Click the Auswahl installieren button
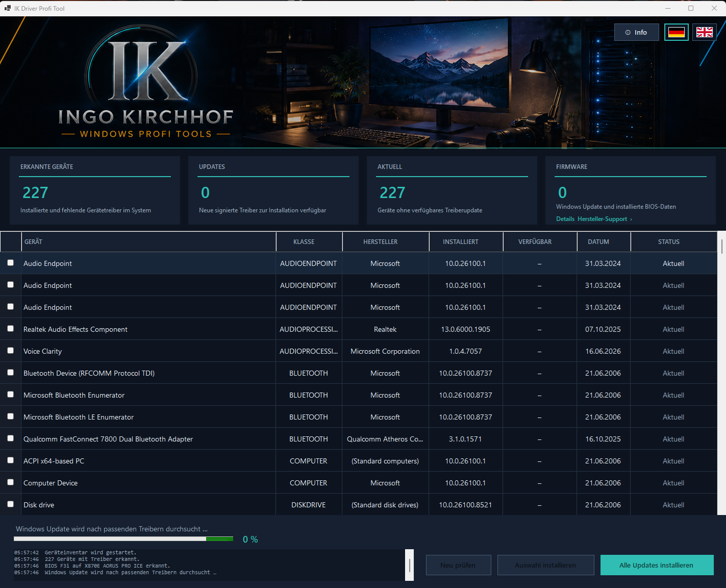726x588 pixels. pyautogui.click(x=545, y=565)
